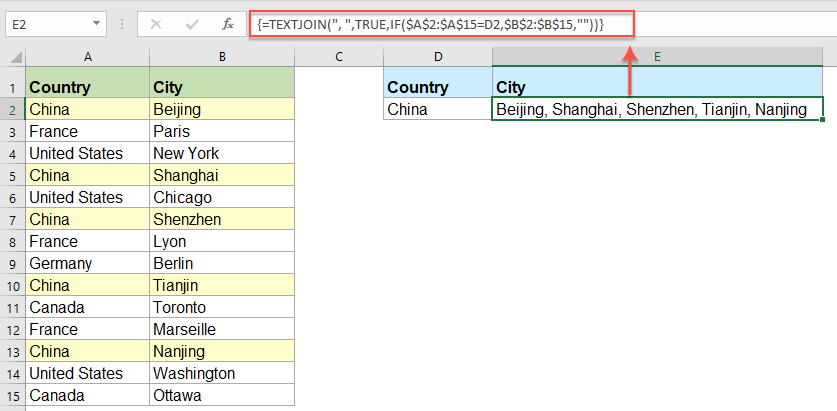Click the China cell in column D
Viewport: 837px width, 411px height.
[x=438, y=109]
